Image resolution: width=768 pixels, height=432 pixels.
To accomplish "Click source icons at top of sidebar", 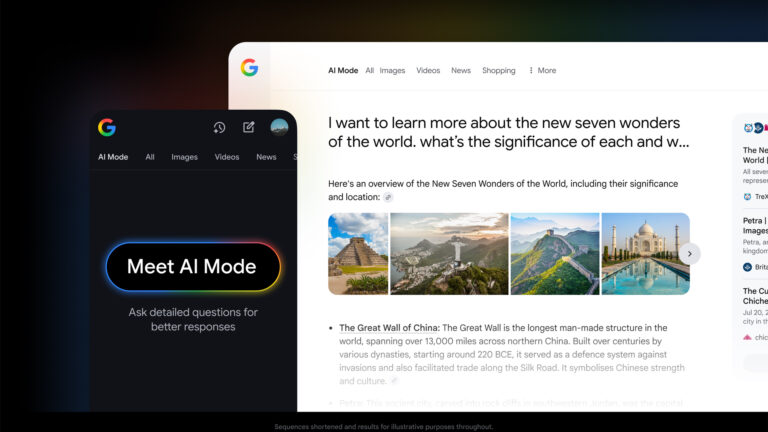I will coord(755,128).
